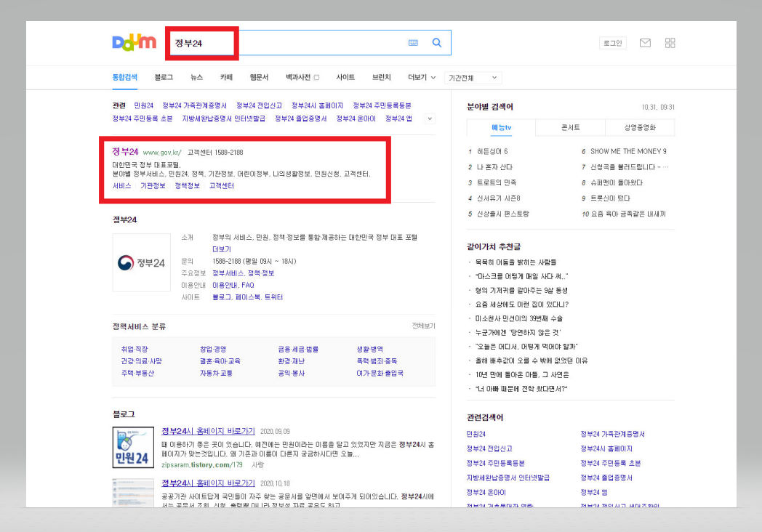Image resolution: width=762 pixels, height=532 pixels.
Task: Open the 고객센터 sublink
Action: click(222, 185)
